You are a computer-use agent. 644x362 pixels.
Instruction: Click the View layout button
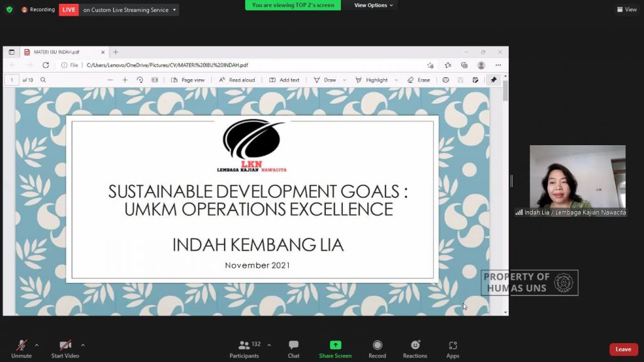627,9
